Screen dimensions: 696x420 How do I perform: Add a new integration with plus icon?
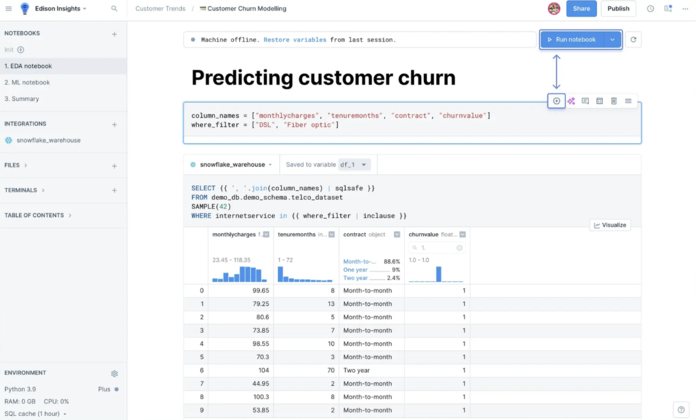(114, 124)
